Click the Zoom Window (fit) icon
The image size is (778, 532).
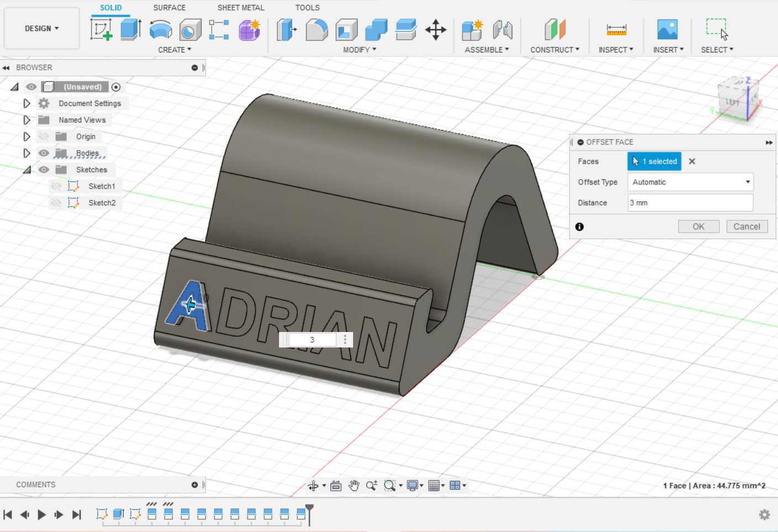click(x=390, y=486)
